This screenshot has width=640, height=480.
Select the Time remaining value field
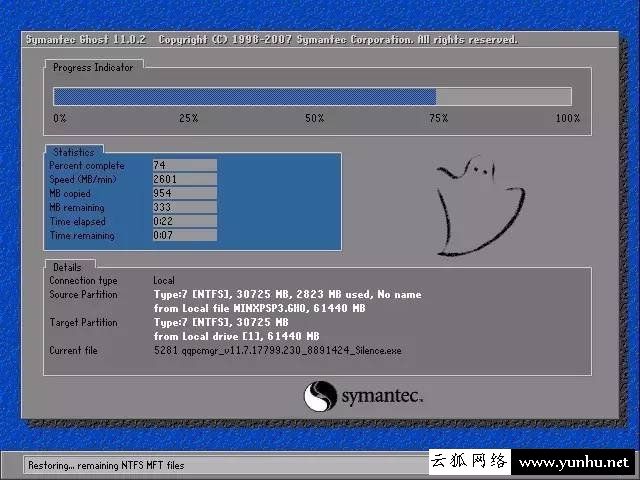coord(184,235)
